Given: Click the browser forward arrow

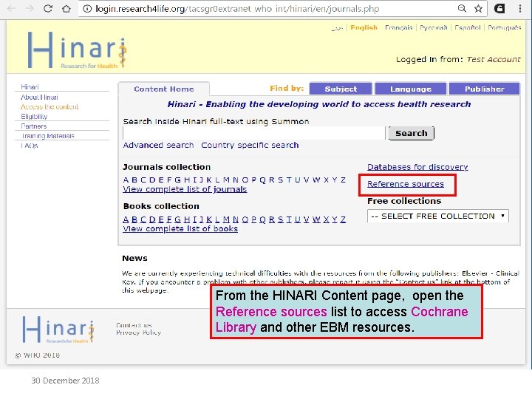Looking at the screenshot, I should (x=30, y=8).
